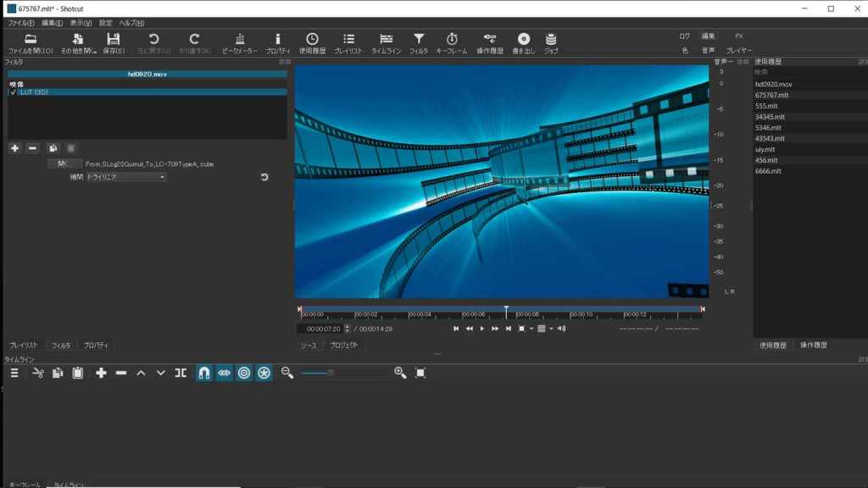The width and height of the screenshot is (868, 488).
Task: Switch to the プロジェクト tab below player
Action: (x=343, y=346)
